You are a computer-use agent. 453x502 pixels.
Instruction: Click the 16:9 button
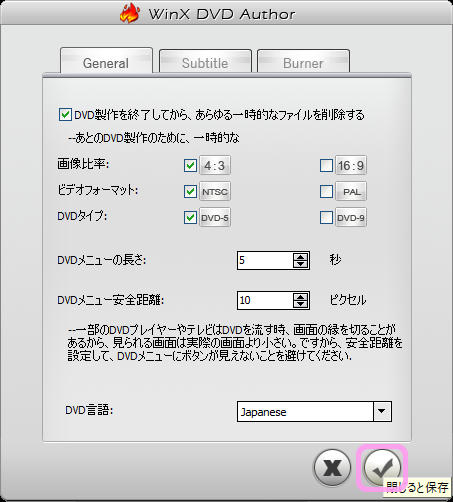click(351, 165)
